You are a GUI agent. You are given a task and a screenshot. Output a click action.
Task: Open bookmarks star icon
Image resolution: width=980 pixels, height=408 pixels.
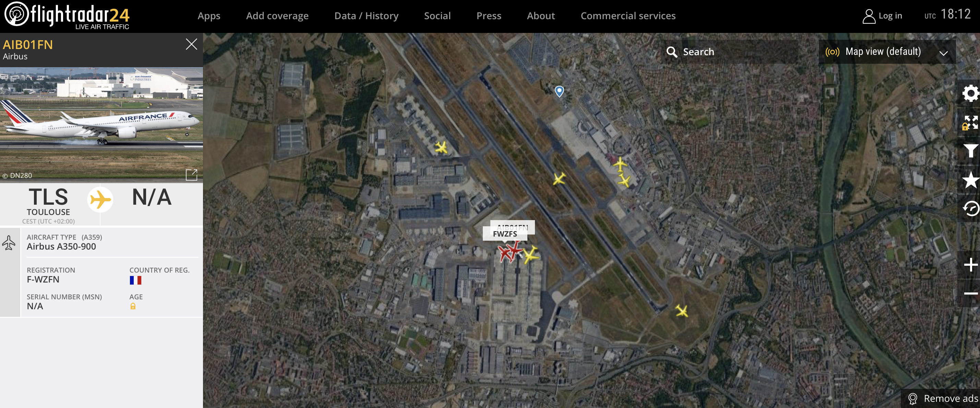click(970, 180)
